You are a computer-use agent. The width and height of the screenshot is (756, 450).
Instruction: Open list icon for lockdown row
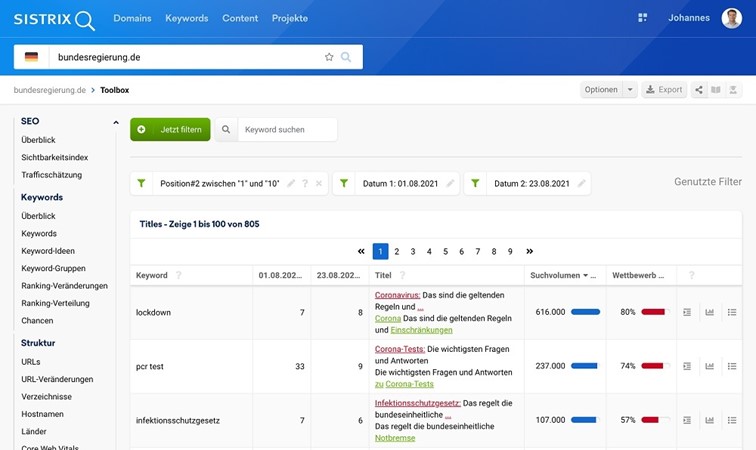point(732,313)
